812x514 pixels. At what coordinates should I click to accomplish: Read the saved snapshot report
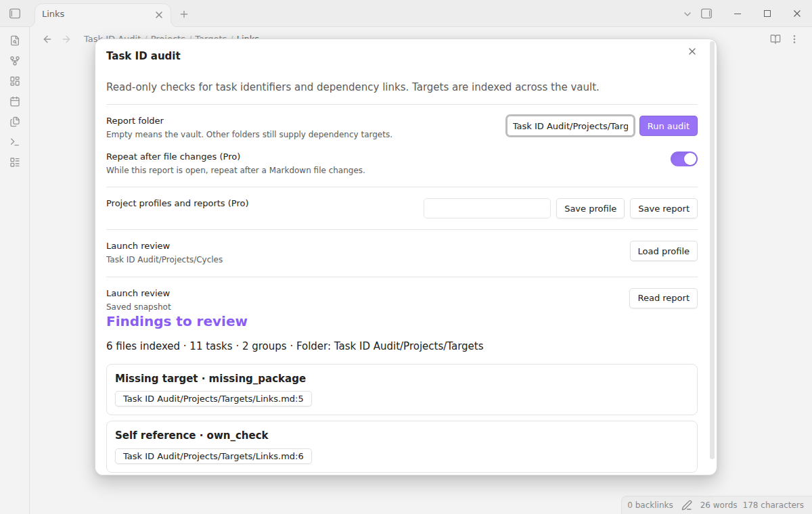click(x=664, y=298)
